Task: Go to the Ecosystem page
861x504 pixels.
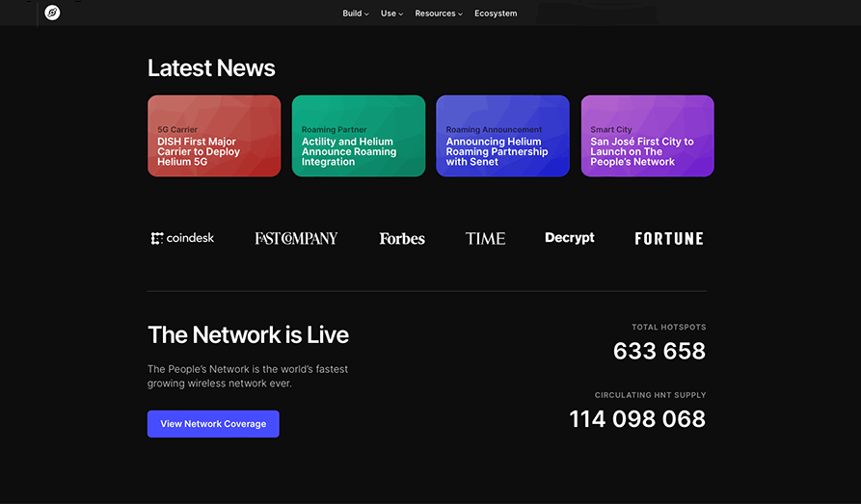Action: (496, 13)
